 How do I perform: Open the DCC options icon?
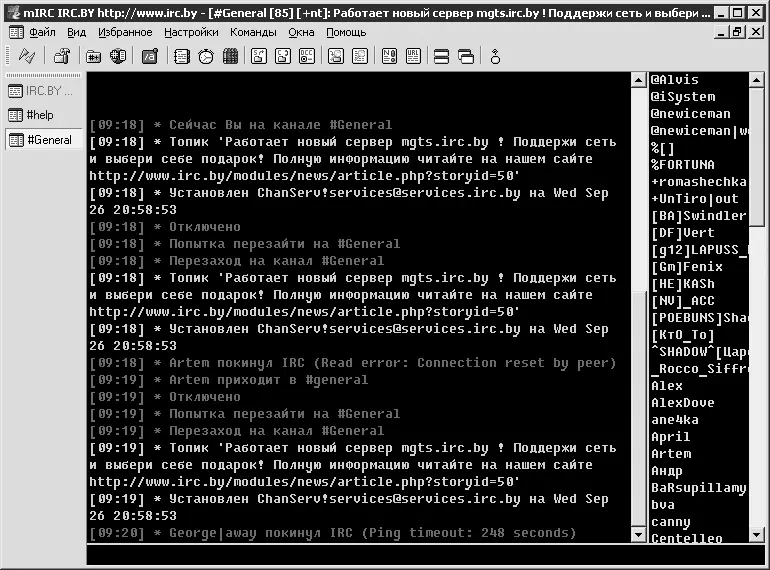tap(307, 56)
